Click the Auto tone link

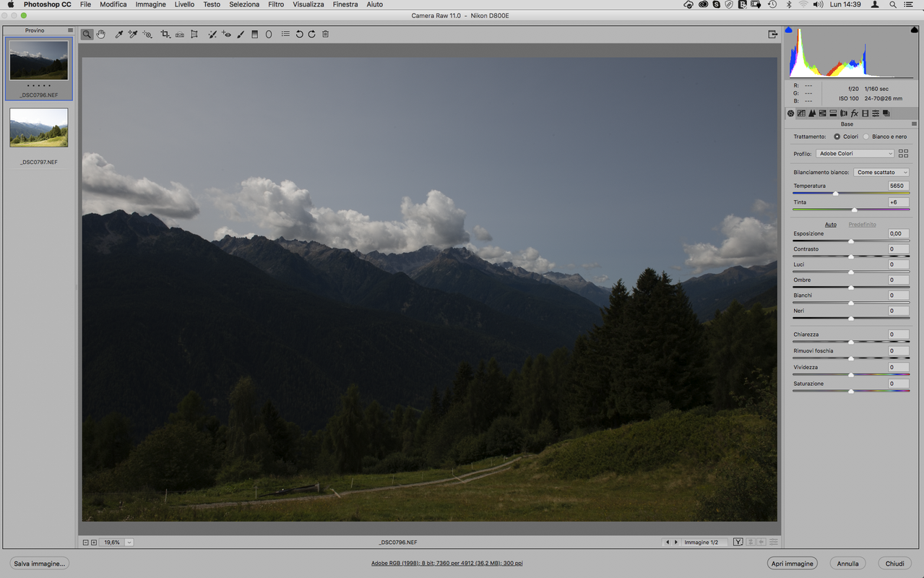[x=831, y=224]
